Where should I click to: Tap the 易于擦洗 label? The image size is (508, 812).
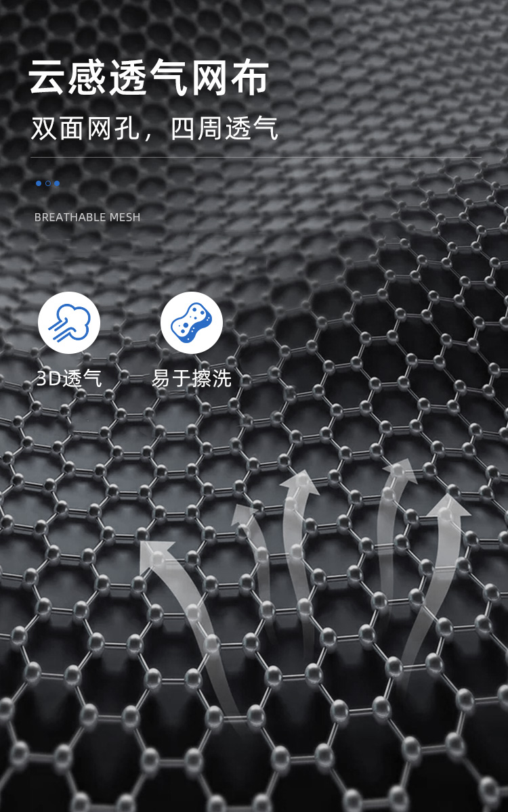(x=192, y=378)
